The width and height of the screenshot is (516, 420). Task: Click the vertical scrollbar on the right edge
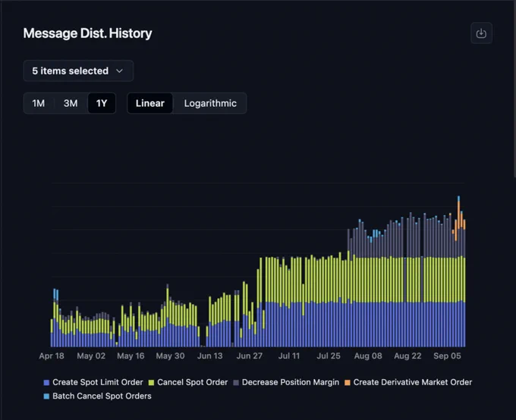[514, 89]
